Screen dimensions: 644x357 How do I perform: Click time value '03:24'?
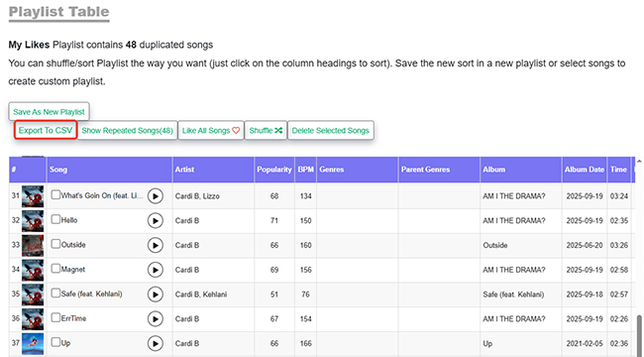(619, 196)
